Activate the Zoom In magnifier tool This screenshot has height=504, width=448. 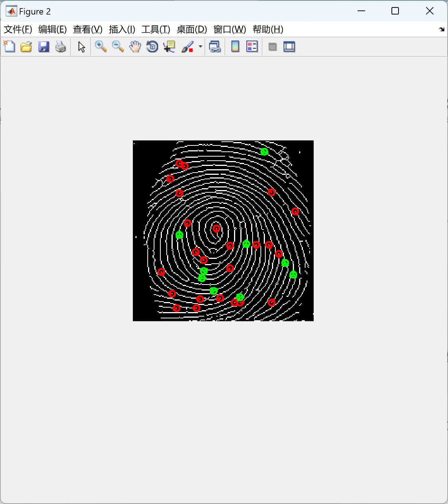pyautogui.click(x=100, y=47)
